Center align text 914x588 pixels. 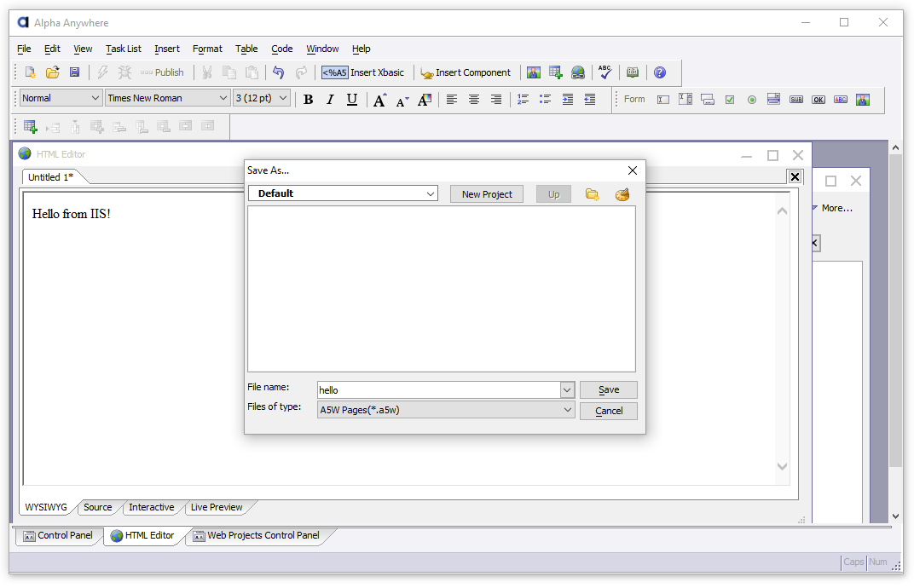click(474, 100)
